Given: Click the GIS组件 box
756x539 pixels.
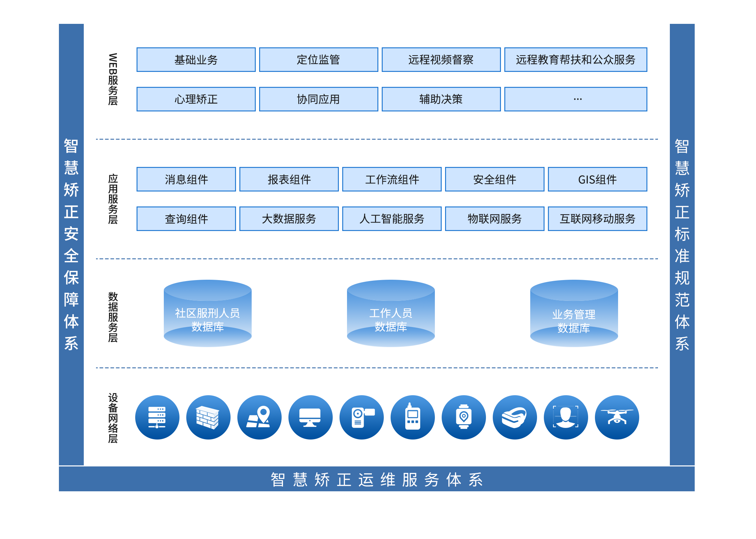Looking at the screenshot, I should 598,179.
